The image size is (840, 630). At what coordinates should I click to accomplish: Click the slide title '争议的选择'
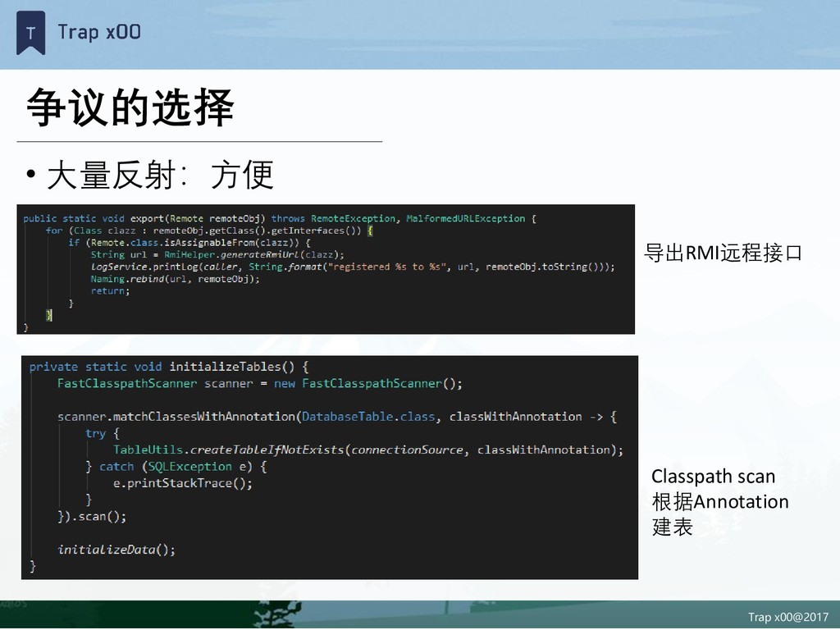130,107
